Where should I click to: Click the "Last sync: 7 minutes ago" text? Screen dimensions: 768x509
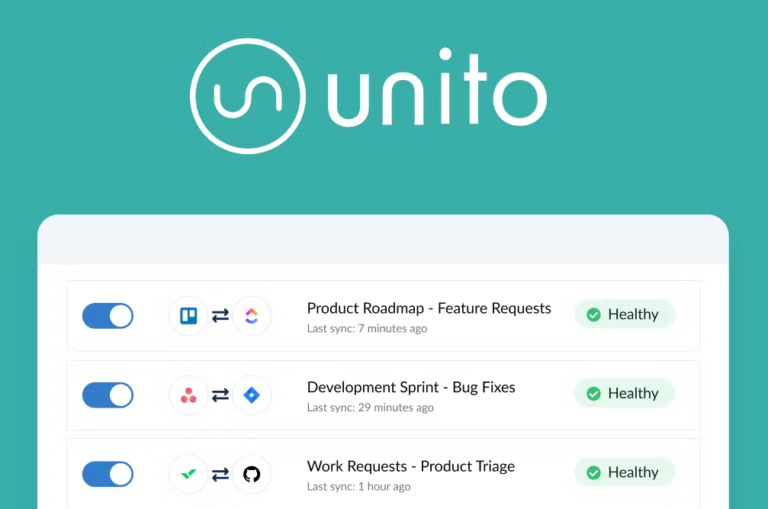[x=367, y=329]
